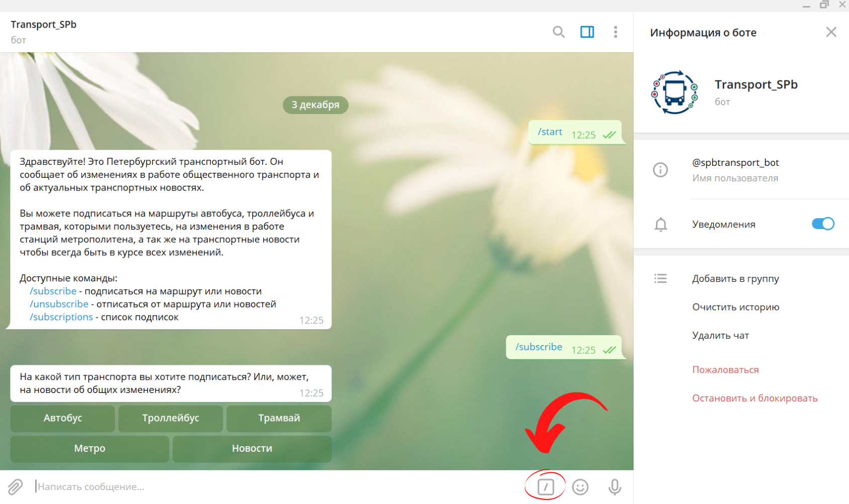Click the red Пожаловаться link

725,370
